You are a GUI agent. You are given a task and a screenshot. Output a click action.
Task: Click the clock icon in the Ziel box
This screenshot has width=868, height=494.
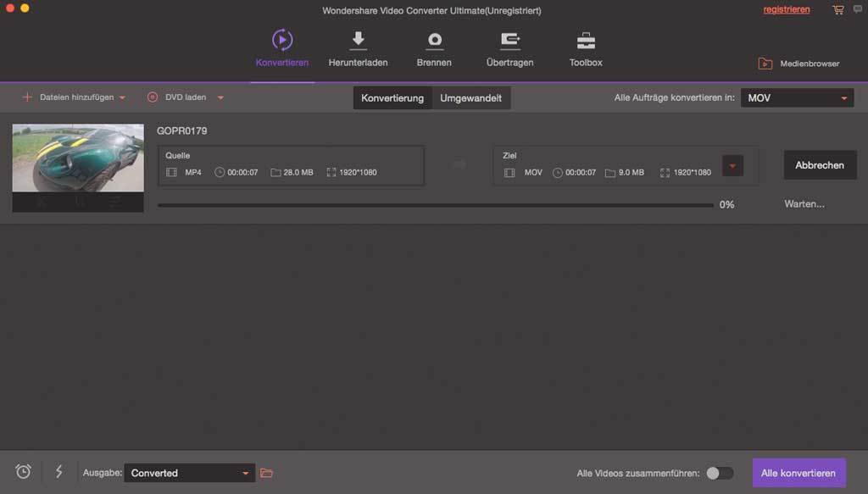tap(558, 173)
